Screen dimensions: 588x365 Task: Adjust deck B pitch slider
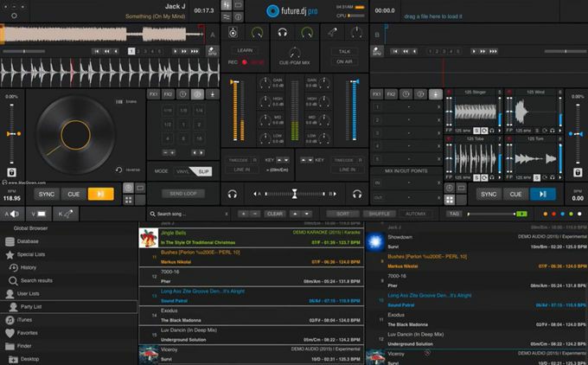(x=577, y=133)
